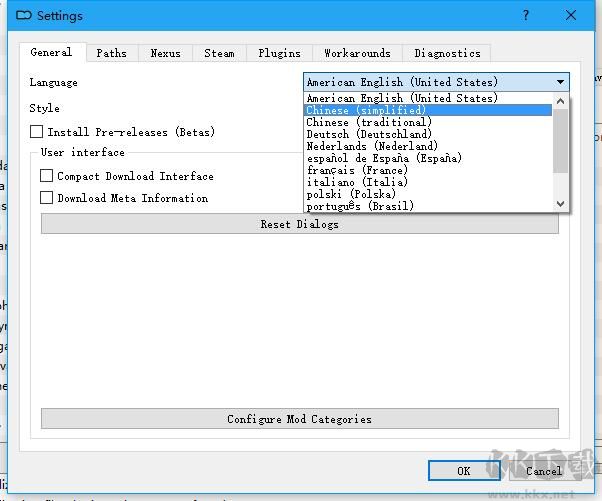Enable Install Pre-releases (Betas) checkbox
Screen dimensions: 602x501
pyautogui.click(x=37, y=132)
